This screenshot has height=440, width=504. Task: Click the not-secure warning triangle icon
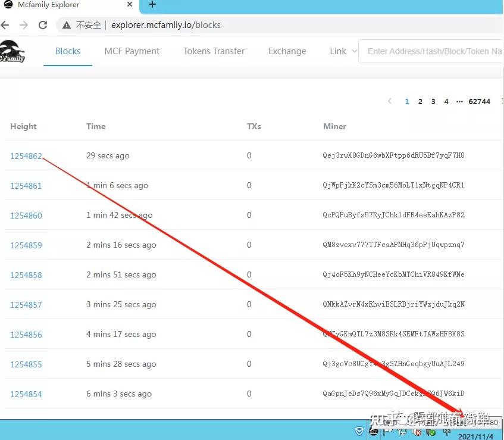(x=67, y=25)
